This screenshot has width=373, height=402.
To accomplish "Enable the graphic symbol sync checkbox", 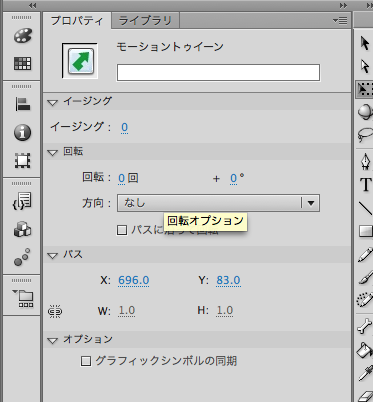I will (86, 361).
